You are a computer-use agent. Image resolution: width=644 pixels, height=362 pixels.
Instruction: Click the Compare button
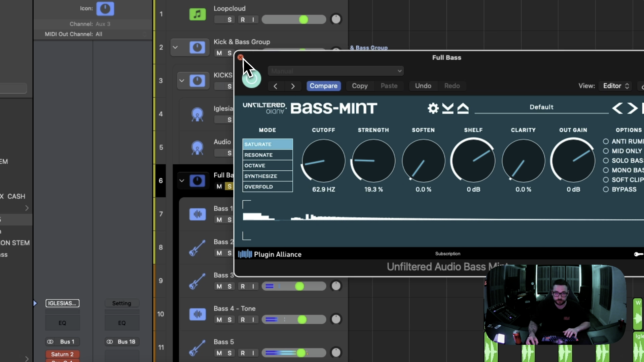323,86
